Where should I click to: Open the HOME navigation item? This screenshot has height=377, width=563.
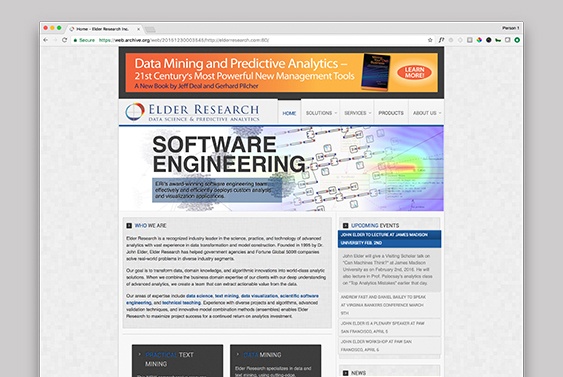[x=289, y=113]
